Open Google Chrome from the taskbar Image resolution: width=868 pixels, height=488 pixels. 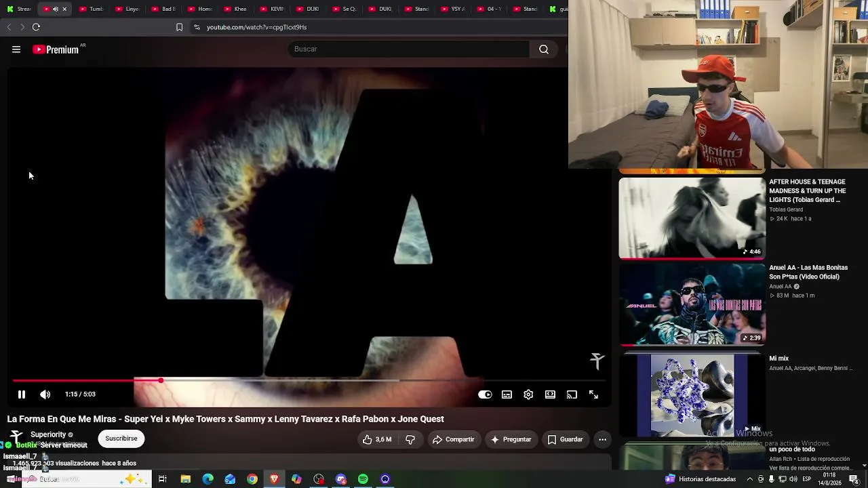tap(252, 479)
